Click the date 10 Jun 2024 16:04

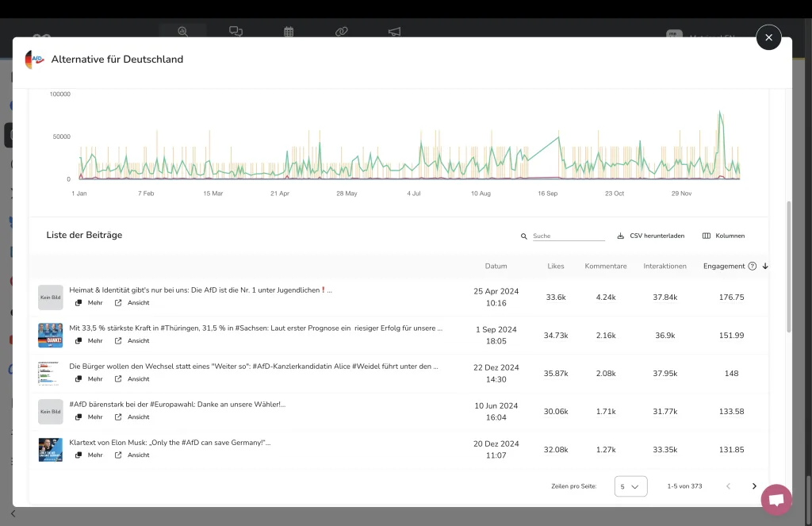[496, 412]
